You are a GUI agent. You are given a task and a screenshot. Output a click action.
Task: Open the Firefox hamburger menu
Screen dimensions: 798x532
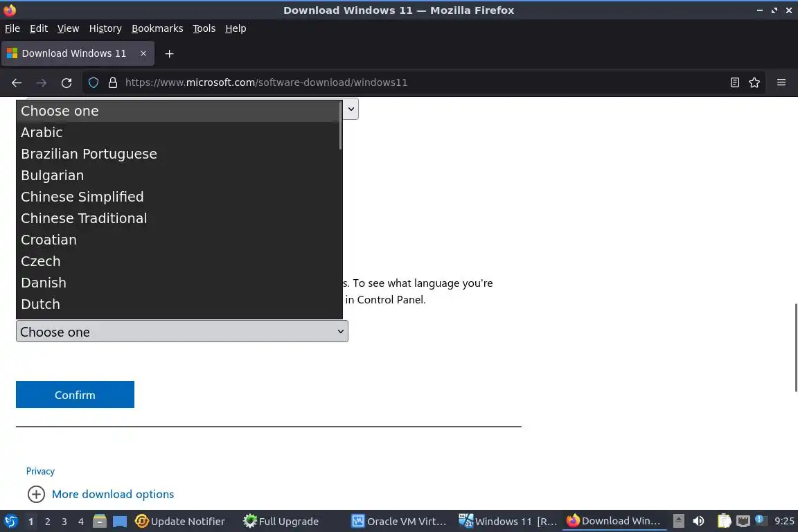781,82
